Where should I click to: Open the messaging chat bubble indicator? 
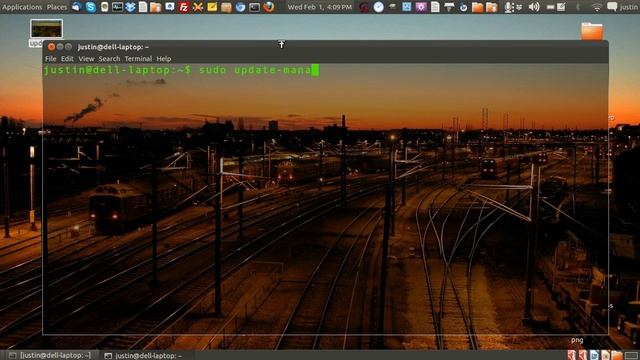pos(612,7)
